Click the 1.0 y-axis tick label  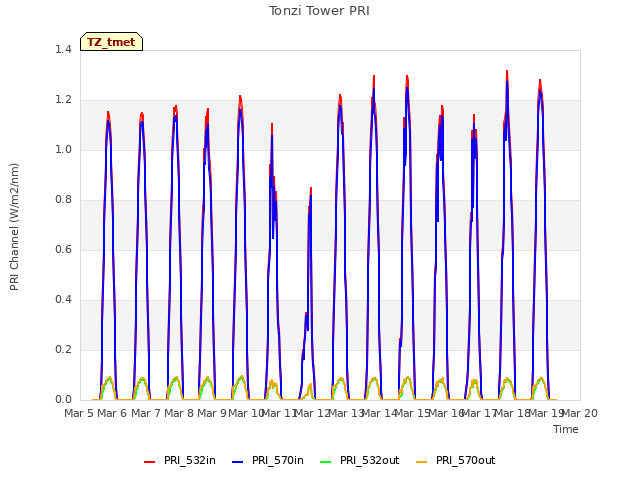63,149
